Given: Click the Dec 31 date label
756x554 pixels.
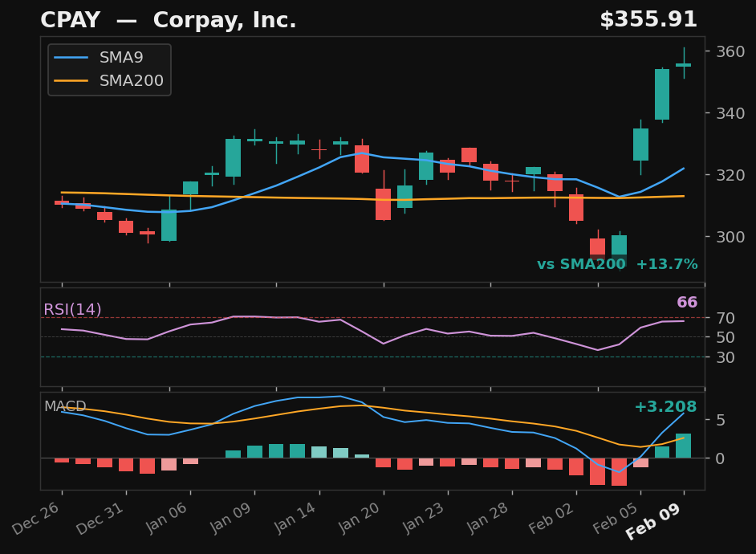Looking at the screenshot, I should pos(100,518).
